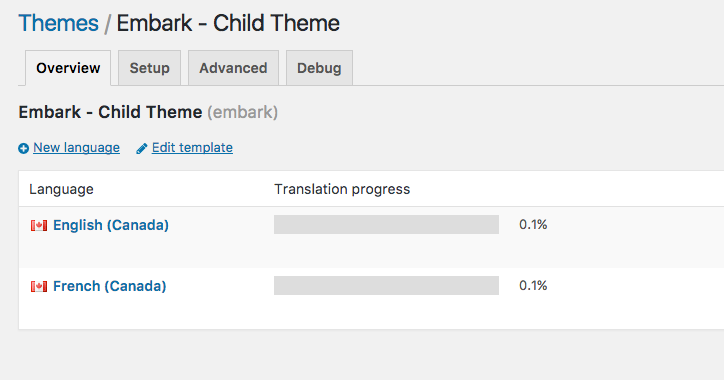Click the plus icon beside New language
724x380 pixels.
point(24,149)
